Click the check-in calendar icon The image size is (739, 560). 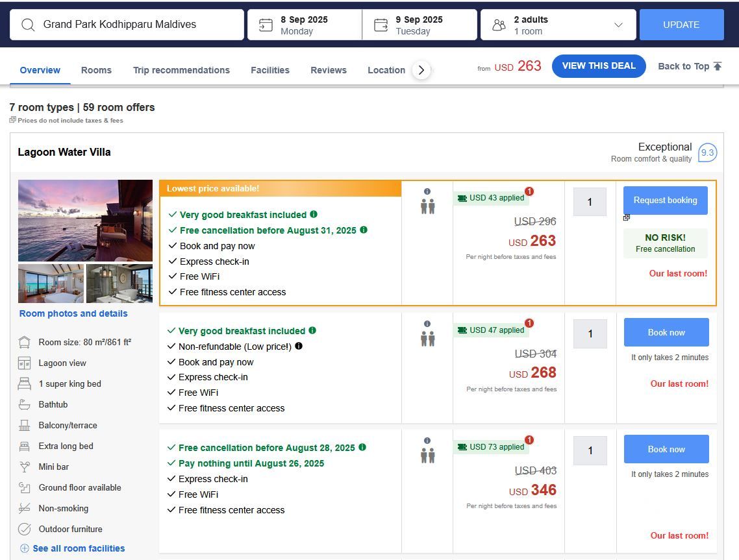tap(266, 25)
